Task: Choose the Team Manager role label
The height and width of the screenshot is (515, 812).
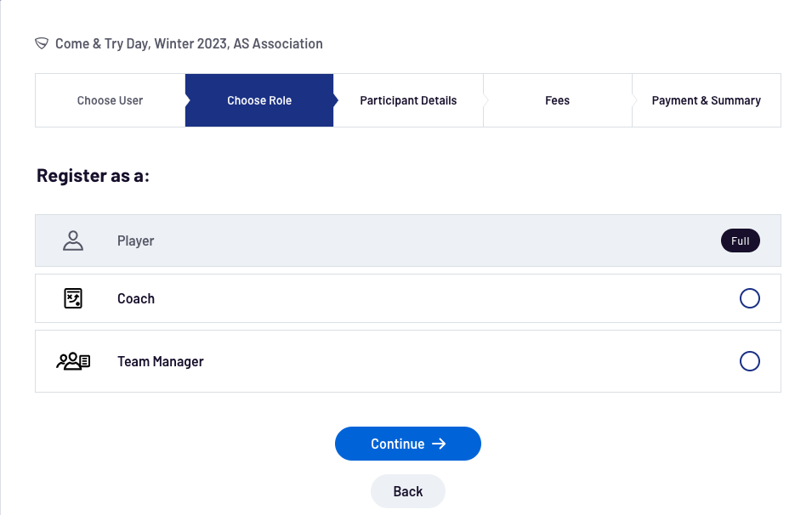Action: (161, 361)
